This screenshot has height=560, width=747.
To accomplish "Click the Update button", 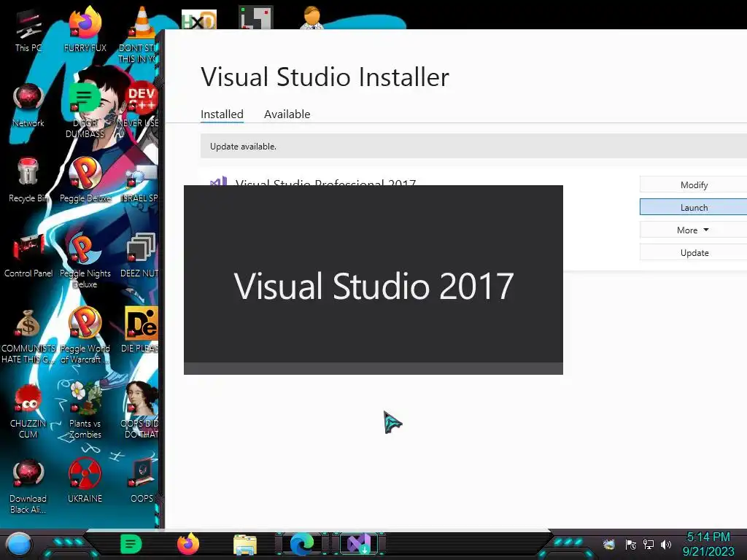I will coord(694,252).
